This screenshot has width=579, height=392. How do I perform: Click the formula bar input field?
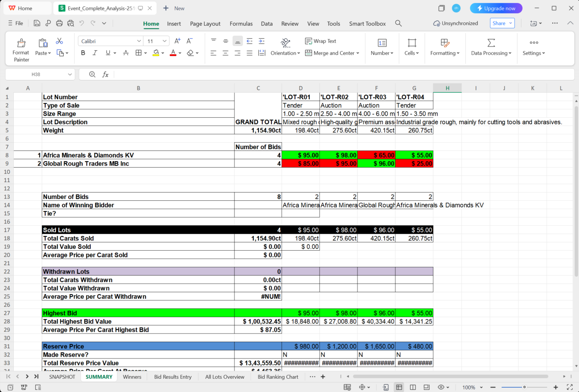click(343, 74)
